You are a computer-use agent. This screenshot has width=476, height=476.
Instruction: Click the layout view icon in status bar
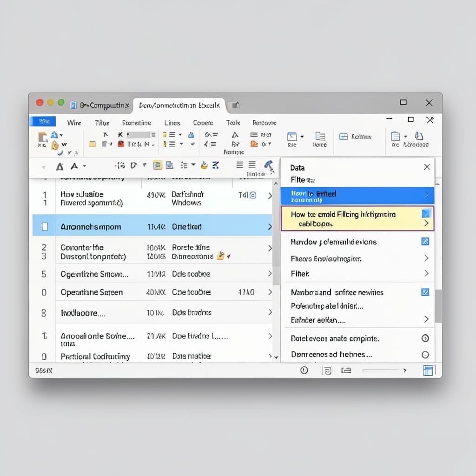(346, 370)
